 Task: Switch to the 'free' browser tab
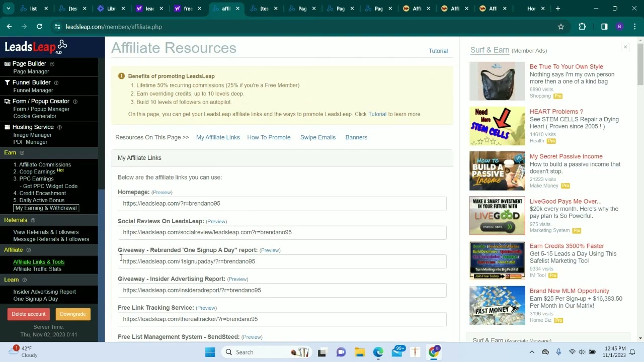(x=188, y=9)
